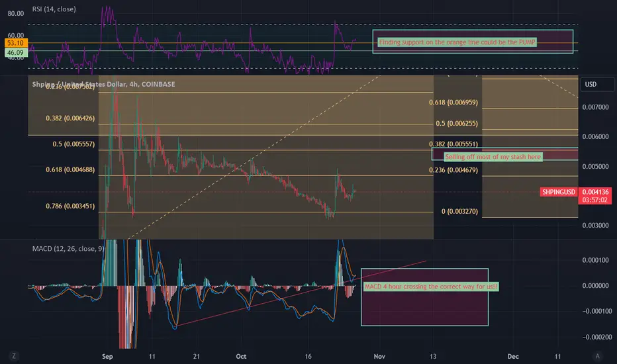Image resolution: width=617 pixels, height=364 pixels.
Task: Click the note 'Selling off most of my stash here'
Action: coord(493,157)
